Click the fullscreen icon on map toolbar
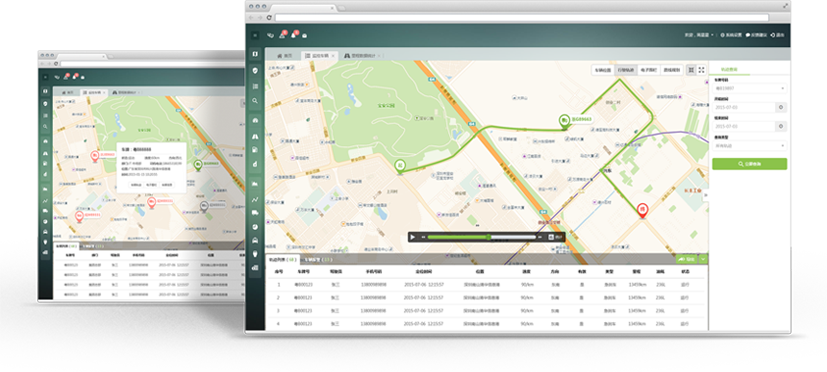Viewport: 827px width, 372px height. pyautogui.click(x=701, y=70)
